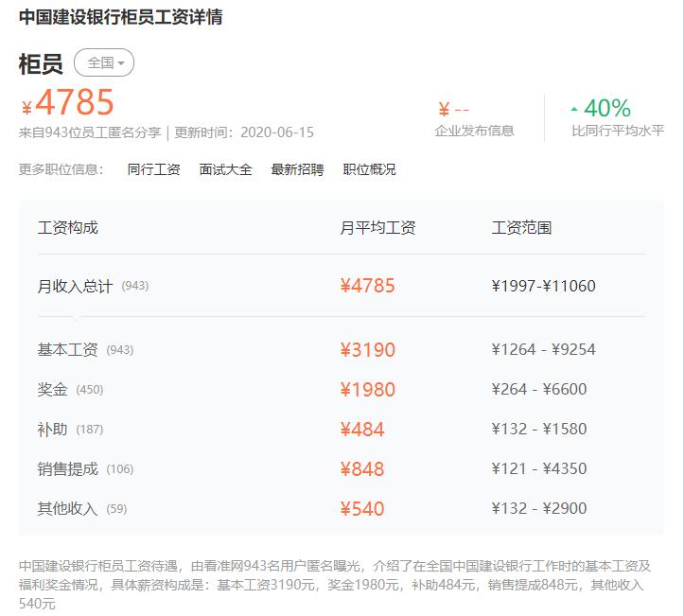Click the 企业发布信息 label

pos(474,131)
